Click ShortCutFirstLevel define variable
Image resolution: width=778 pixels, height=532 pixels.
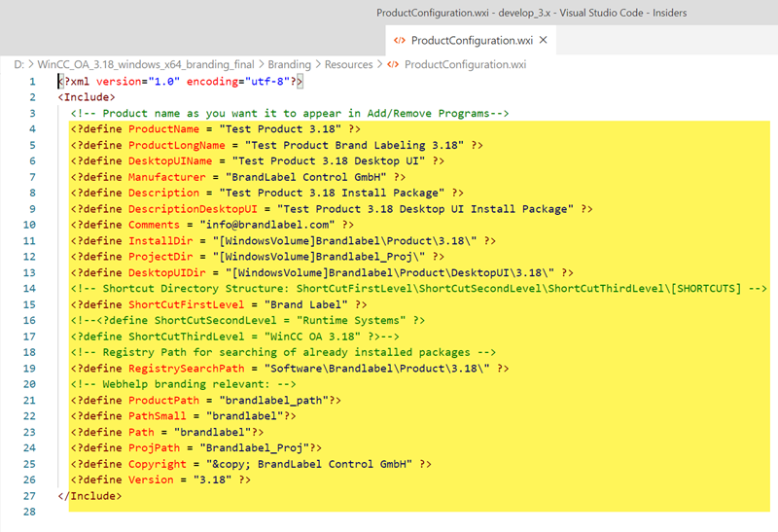(x=186, y=304)
